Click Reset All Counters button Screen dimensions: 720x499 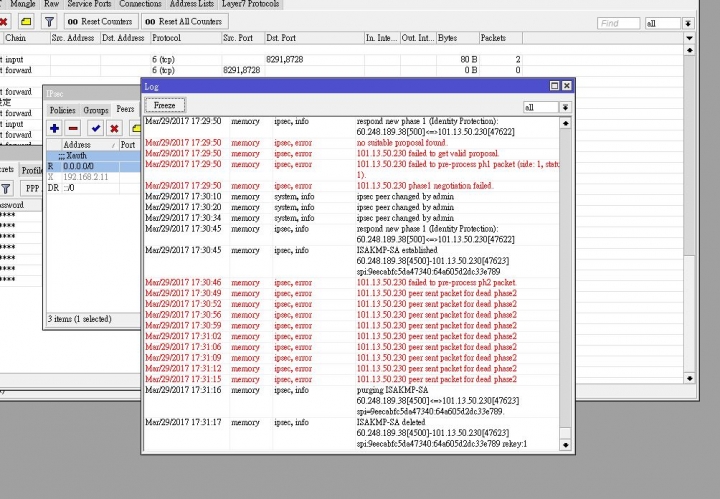point(184,22)
